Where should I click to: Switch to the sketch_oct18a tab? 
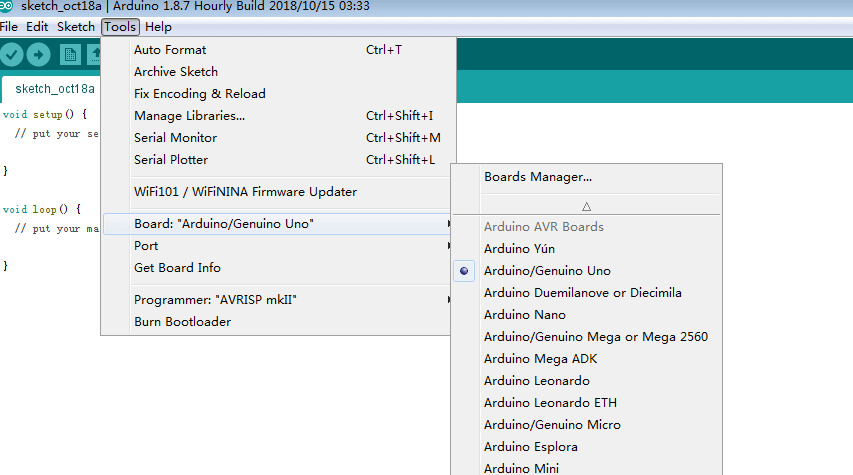coord(54,89)
